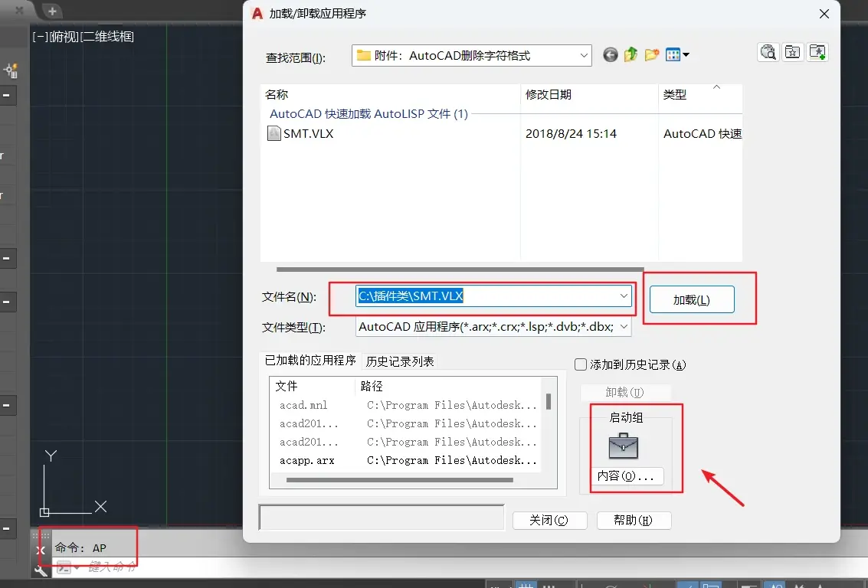Open command line customize wrench icon
This screenshot has width=868, height=588.
pos(41,570)
